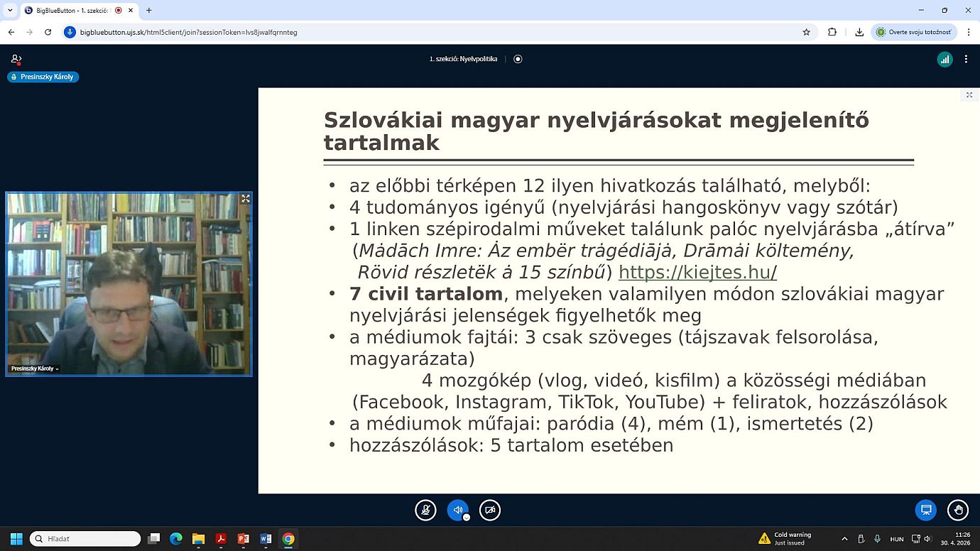Unmute the microphone button
Viewport: 980px width, 551px height.
(425, 510)
